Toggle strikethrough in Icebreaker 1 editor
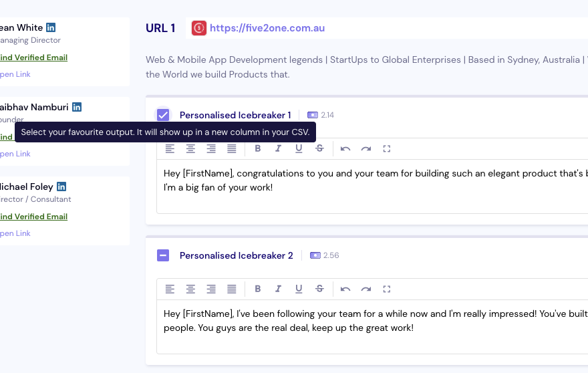The image size is (588, 373). 319,148
